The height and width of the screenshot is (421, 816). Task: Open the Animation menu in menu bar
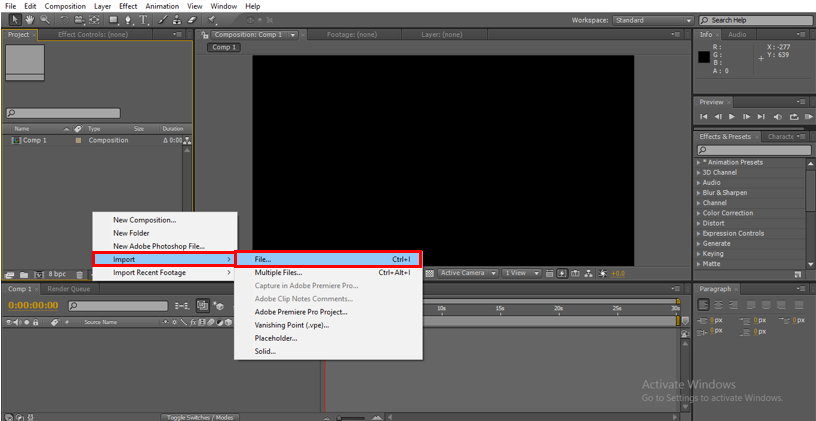click(x=161, y=6)
